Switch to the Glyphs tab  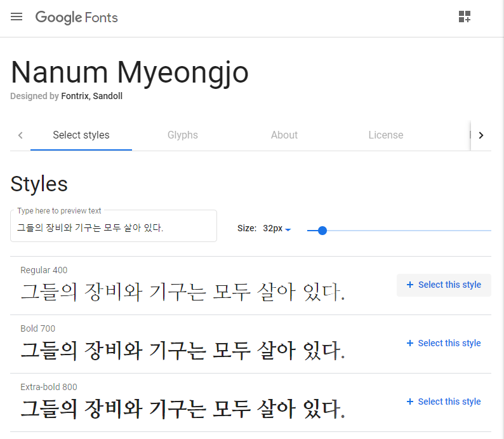click(183, 135)
